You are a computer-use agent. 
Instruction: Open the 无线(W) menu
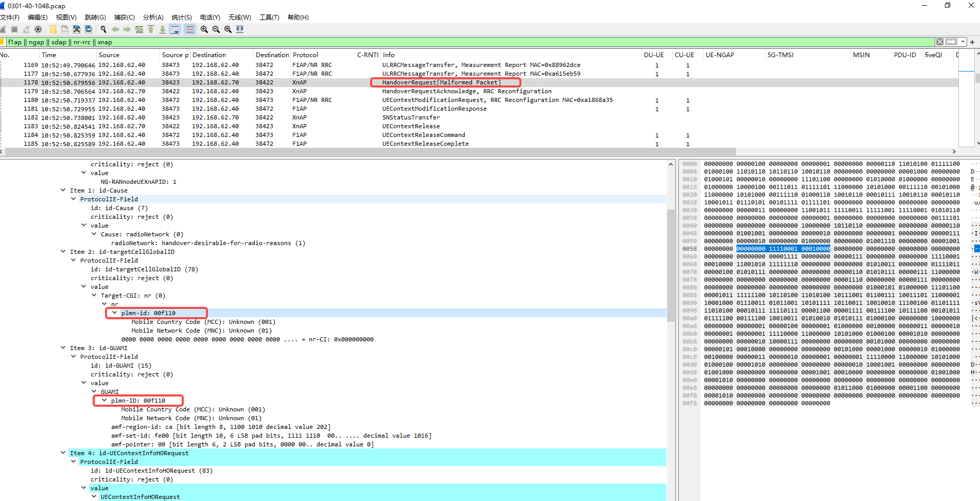pos(239,18)
